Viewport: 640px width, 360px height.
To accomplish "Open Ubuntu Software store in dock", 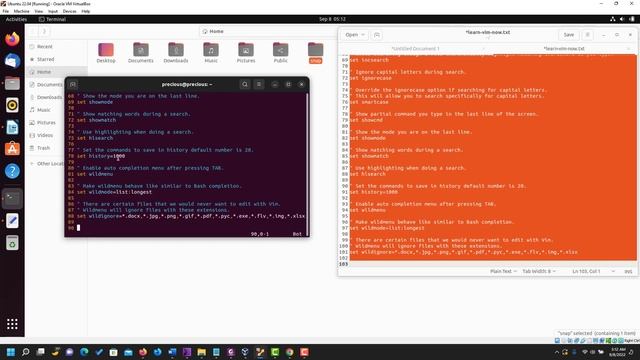I will [x=12, y=149].
